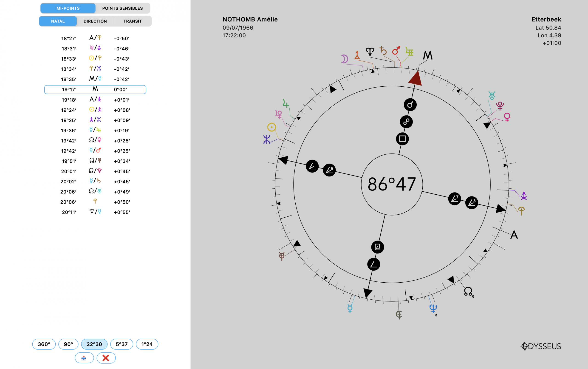Choose the 1°24 dial option

[147, 344]
